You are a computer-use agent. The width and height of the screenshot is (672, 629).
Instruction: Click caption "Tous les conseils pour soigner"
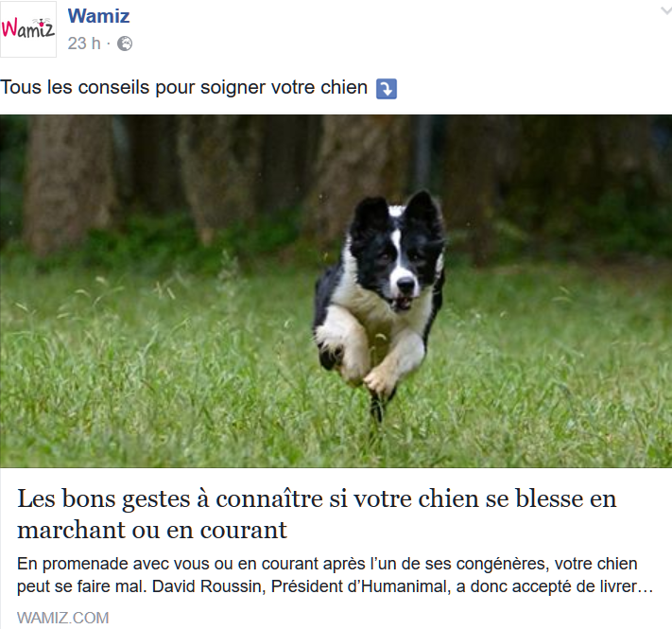point(184,87)
